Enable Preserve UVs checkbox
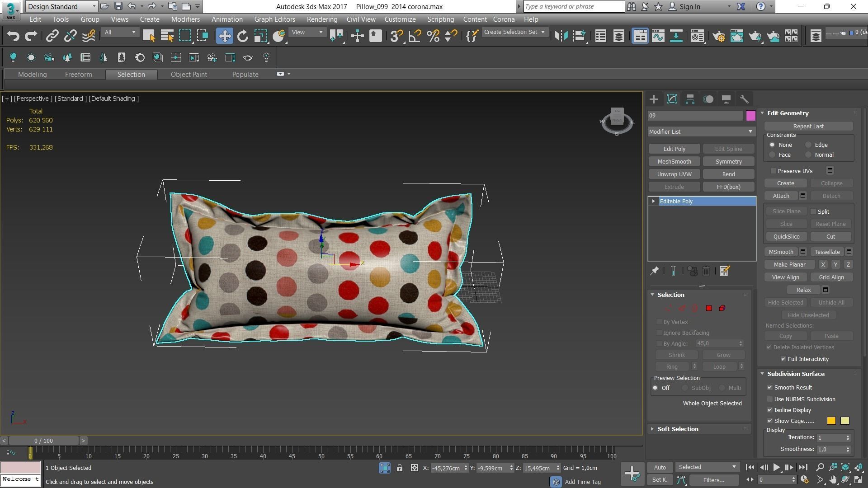 coord(774,171)
